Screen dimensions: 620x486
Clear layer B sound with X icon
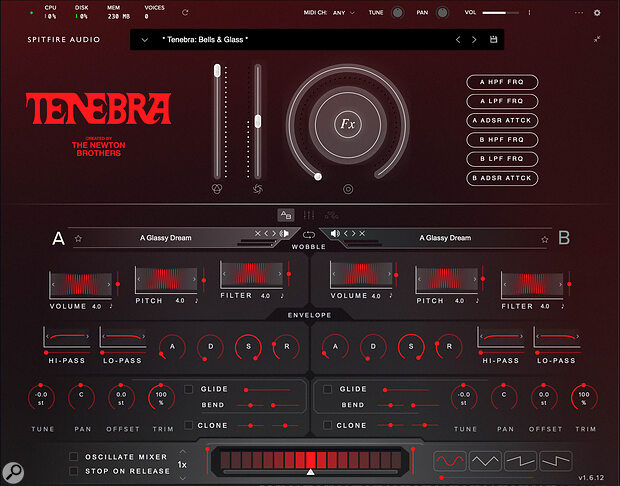click(x=362, y=233)
